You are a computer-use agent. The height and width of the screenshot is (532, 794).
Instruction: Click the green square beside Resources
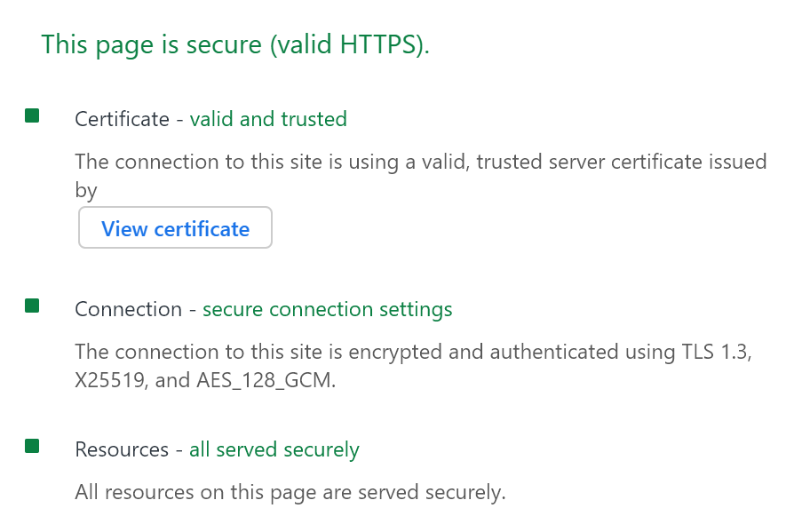[x=32, y=446]
